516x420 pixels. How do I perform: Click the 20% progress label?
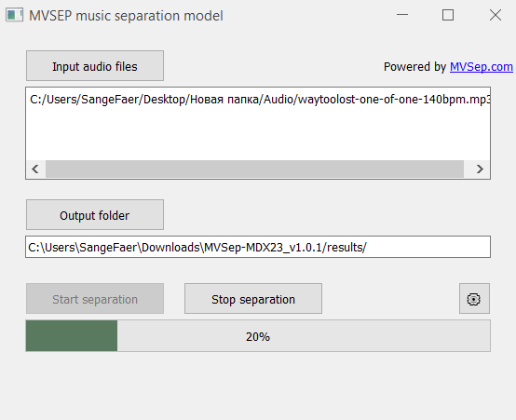coord(258,337)
